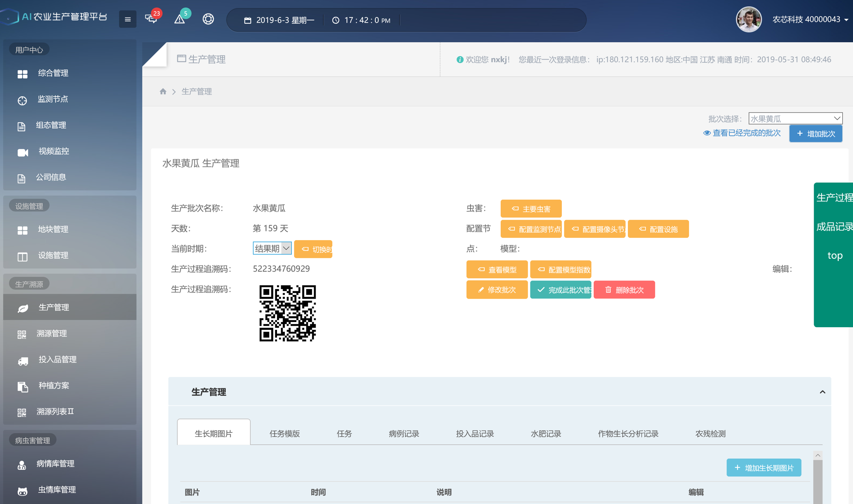Open the 批次选择 dropdown

tap(795, 119)
